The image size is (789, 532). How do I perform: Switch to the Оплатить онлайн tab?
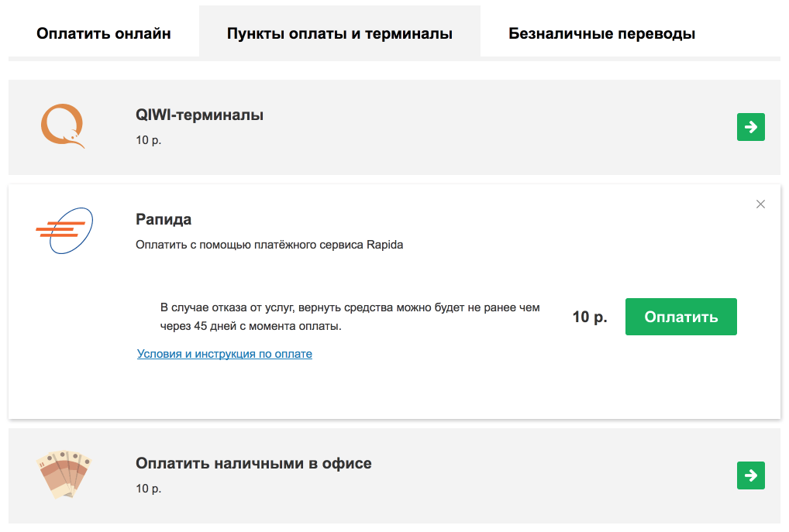(x=104, y=33)
